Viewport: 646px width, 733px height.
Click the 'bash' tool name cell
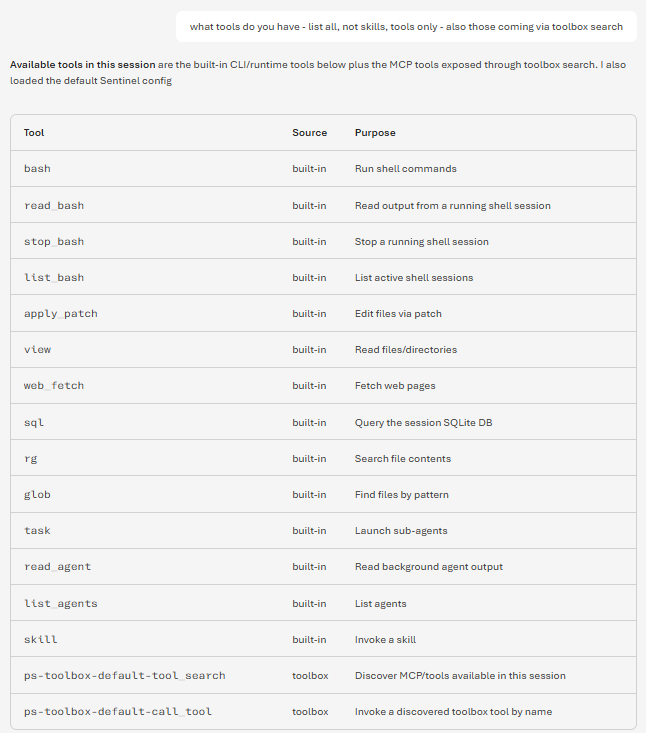pyautogui.click(x=37, y=169)
